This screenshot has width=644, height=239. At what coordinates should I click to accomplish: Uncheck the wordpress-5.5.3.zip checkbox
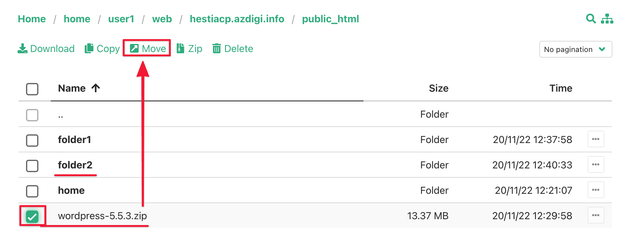click(32, 216)
